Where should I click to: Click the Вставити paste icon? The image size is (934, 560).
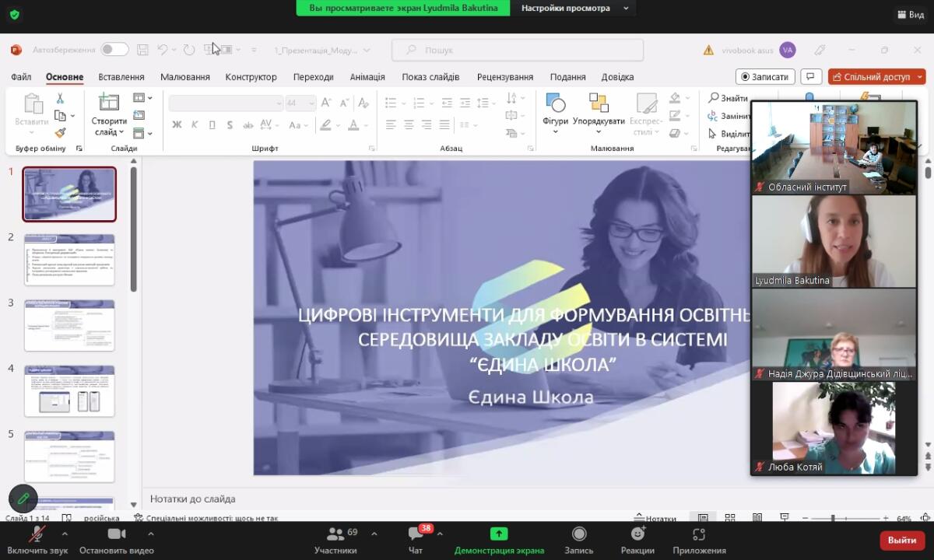click(33, 104)
